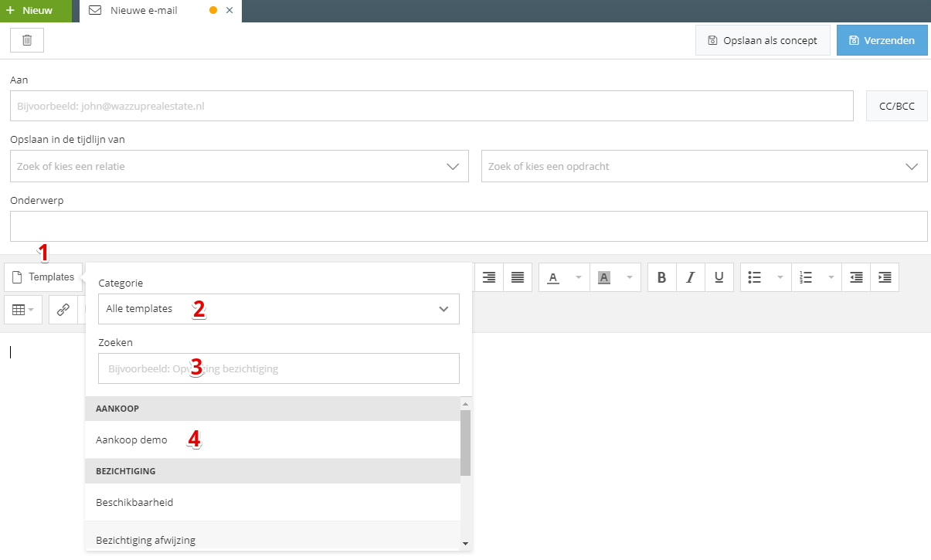Image resolution: width=931 pixels, height=560 pixels.
Task: Click the BEZICHTIGING category header
Action: (273, 471)
